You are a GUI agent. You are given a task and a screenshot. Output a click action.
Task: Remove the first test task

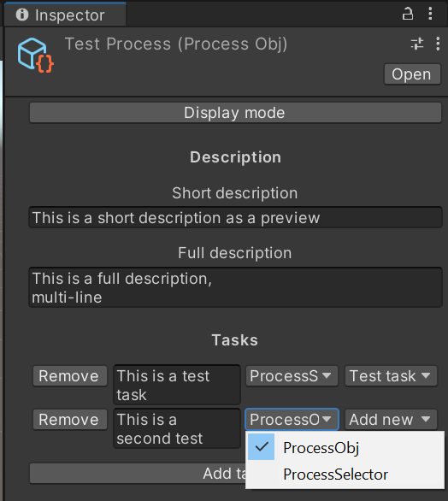pos(69,376)
